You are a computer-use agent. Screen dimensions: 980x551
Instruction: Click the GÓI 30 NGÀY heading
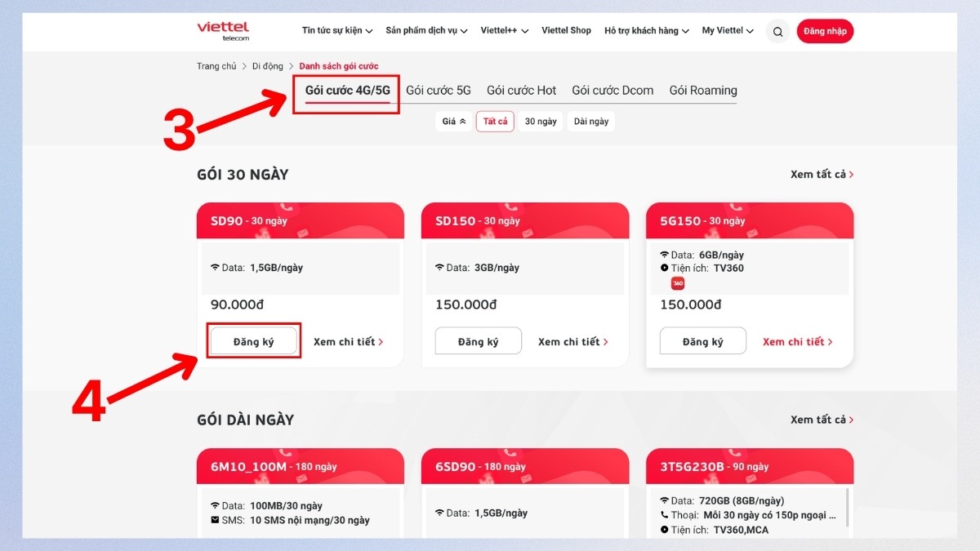coord(243,175)
